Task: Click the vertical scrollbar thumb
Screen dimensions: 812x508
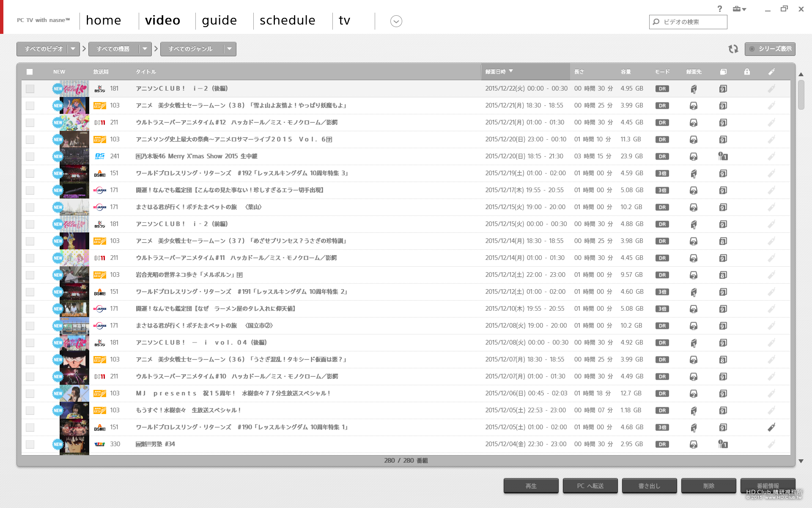Action: 801,95
